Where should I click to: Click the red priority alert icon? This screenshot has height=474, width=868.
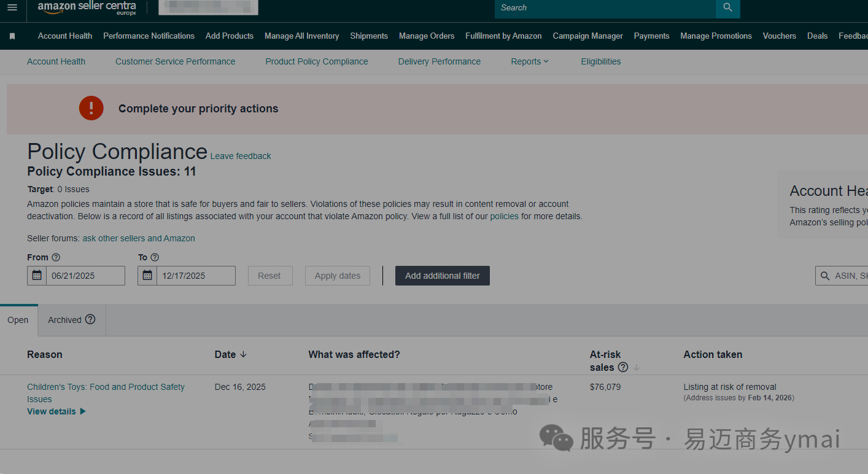91,108
